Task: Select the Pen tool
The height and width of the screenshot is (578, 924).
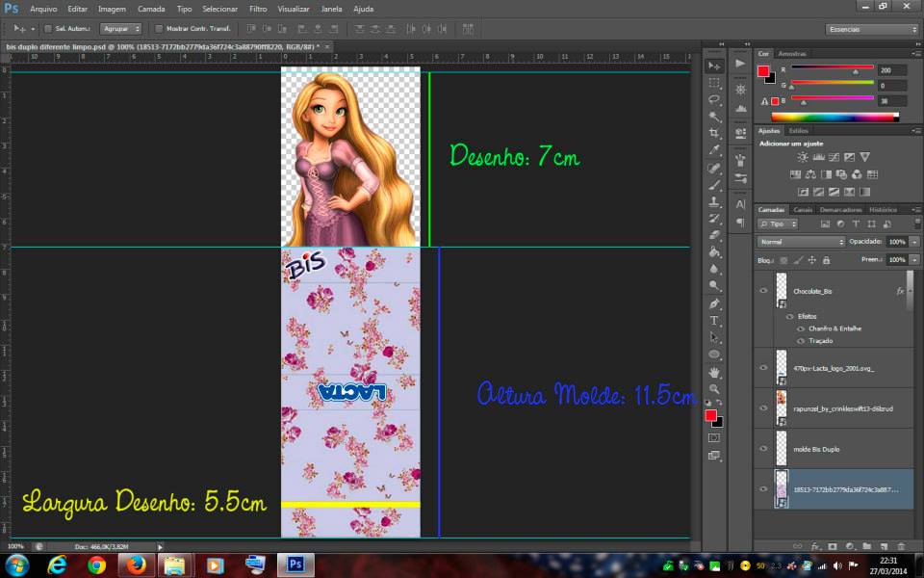Action: [714, 303]
